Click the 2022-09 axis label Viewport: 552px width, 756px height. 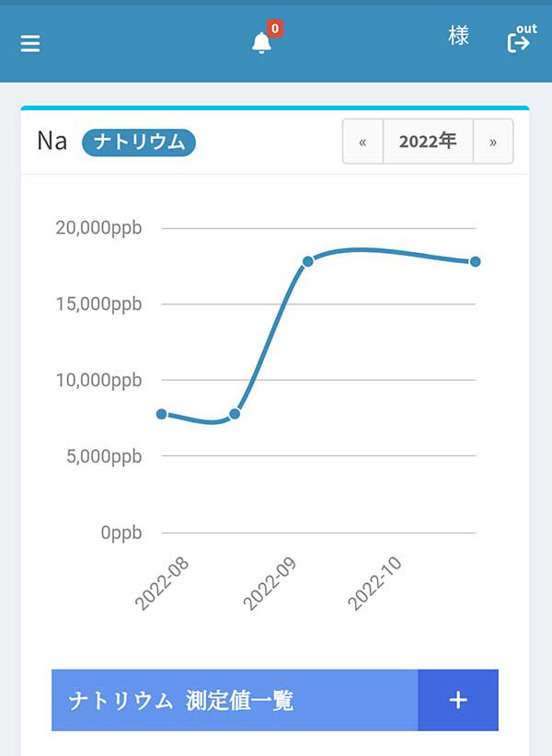[269, 583]
